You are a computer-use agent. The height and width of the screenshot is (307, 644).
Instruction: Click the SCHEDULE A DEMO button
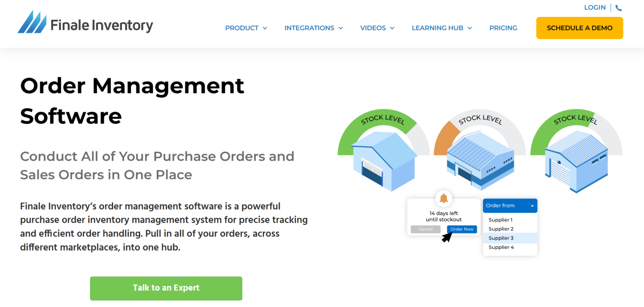tap(579, 28)
